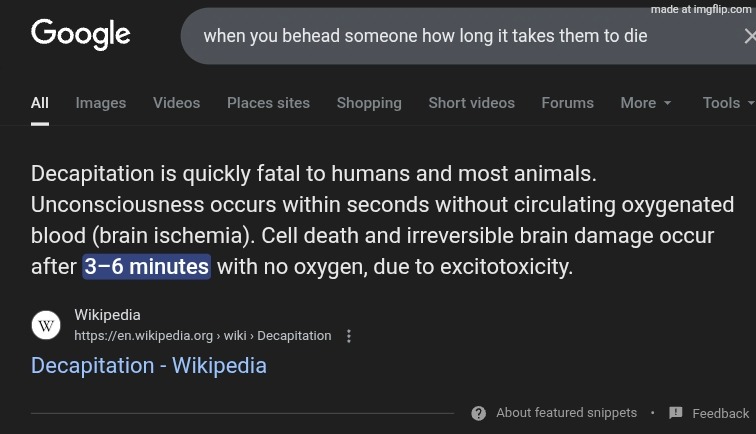Switch to the Images tab

[101, 103]
